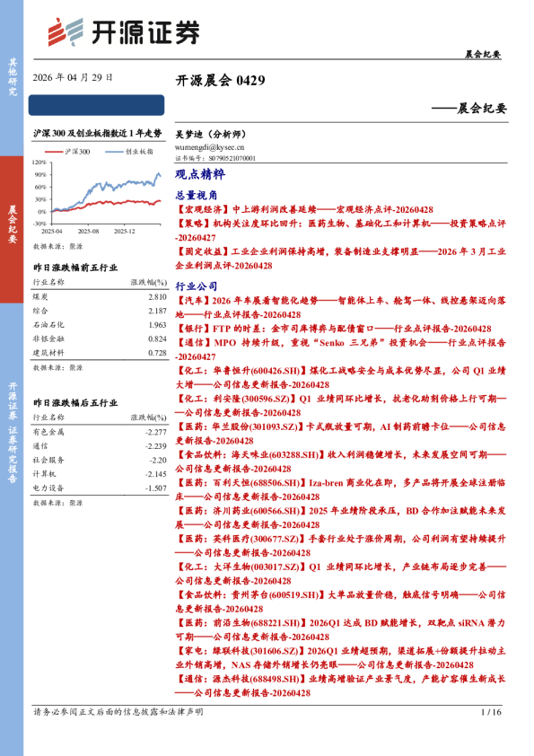Click the 非银金融 row value 0.824
This screenshot has width=534, height=756.
157,338
